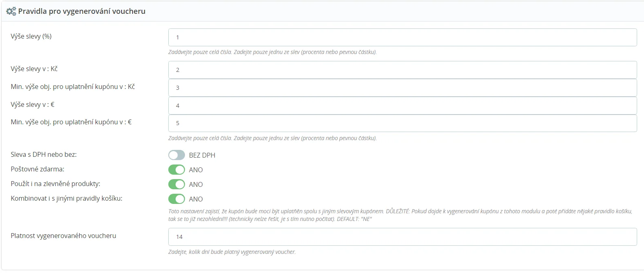644x275 pixels.
Task: Click the 'Kombinovat i s jinými pravidly košíku:' label
Action: coord(66,198)
